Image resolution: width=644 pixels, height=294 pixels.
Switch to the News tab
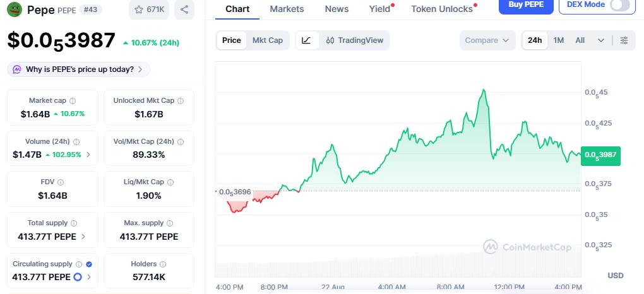tap(337, 9)
